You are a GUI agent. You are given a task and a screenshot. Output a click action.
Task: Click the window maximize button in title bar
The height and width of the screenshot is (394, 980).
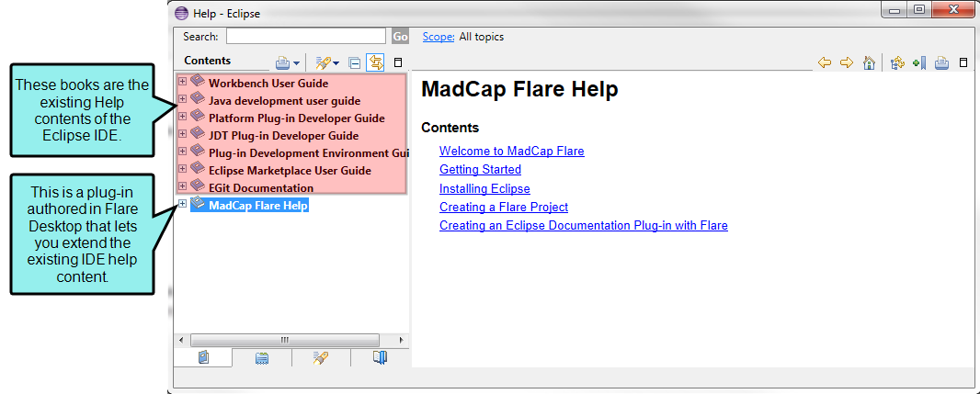click(x=918, y=9)
